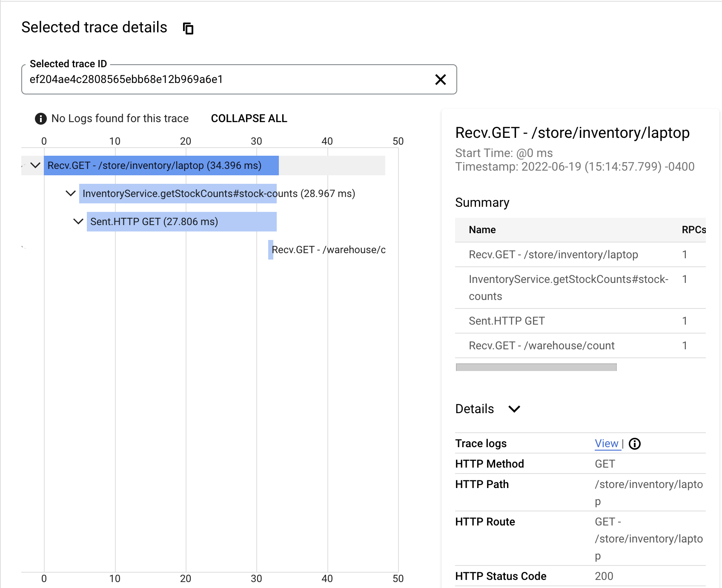The width and height of the screenshot is (722, 588).
Task: Select the Recv.GET /store/inventory/laptop span bar
Action: point(161,166)
